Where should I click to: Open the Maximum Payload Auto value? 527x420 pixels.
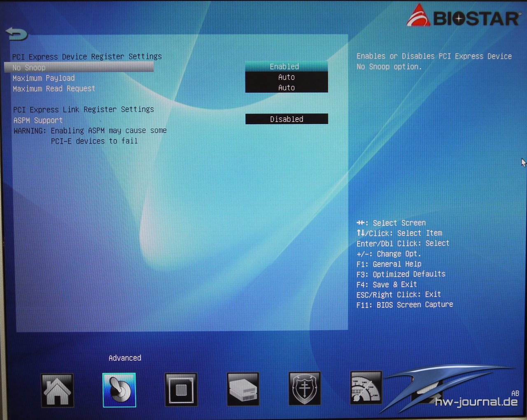pos(287,77)
